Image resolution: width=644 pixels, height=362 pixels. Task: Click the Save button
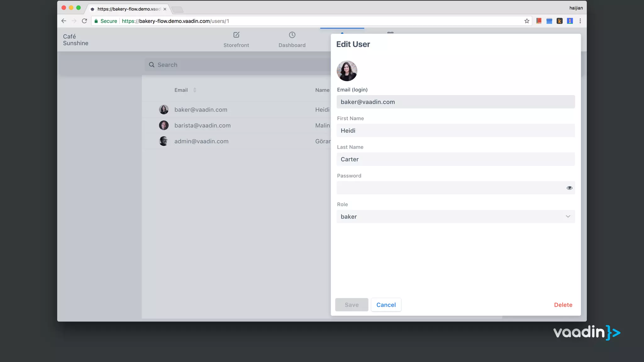(x=352, y=305)
